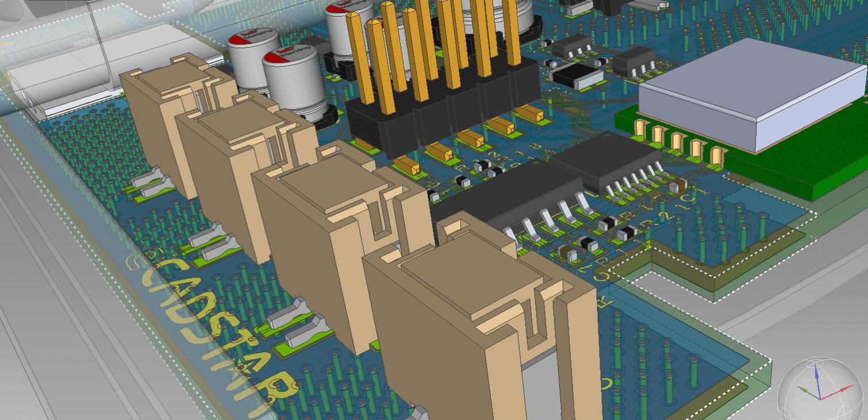This screenshot has width=868, height=420.
Task: Select the black multi-pin SOIC chip near green module
Action: point(607,161)
